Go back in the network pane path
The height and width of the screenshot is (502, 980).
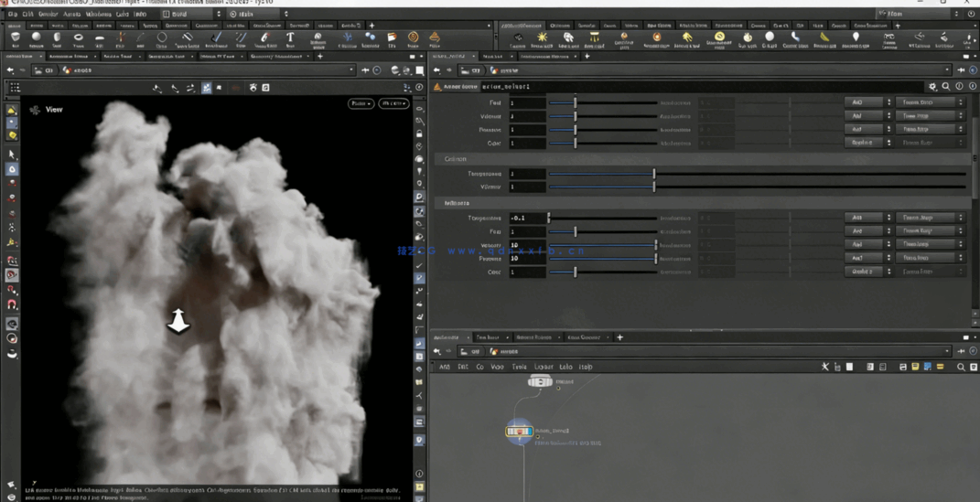(x=436, y=351)
